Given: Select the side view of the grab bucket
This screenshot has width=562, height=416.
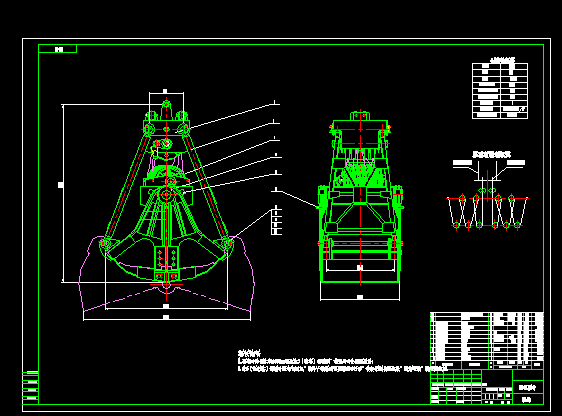Looking at the screenshot, I should pyautogui.click(x=361, y=197).
